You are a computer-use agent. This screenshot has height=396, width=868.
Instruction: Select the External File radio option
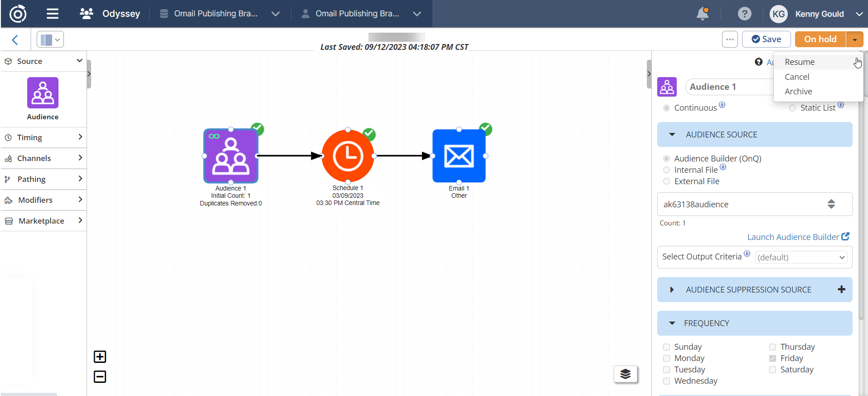click(x=666, y=181)
